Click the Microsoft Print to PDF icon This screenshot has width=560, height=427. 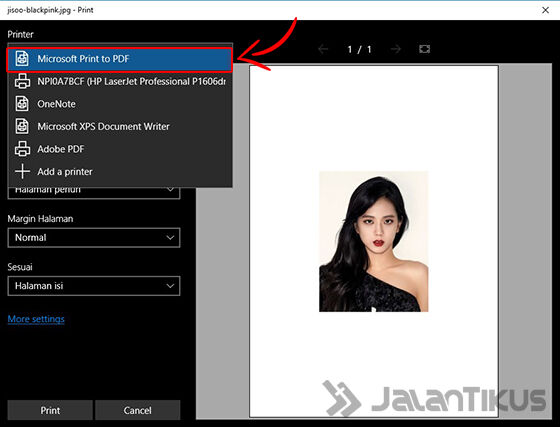pyautogui.click(x=22, y=59)
